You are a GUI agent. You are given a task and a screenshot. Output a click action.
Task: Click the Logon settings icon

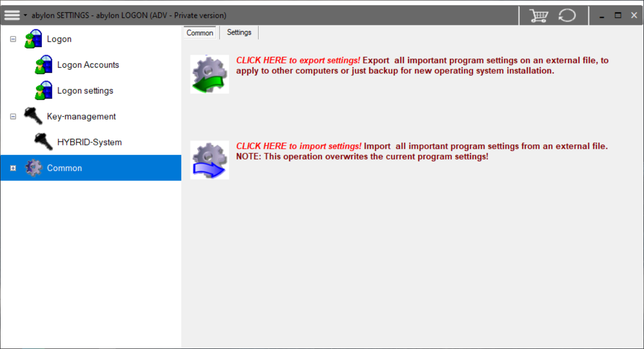[44, 91]
